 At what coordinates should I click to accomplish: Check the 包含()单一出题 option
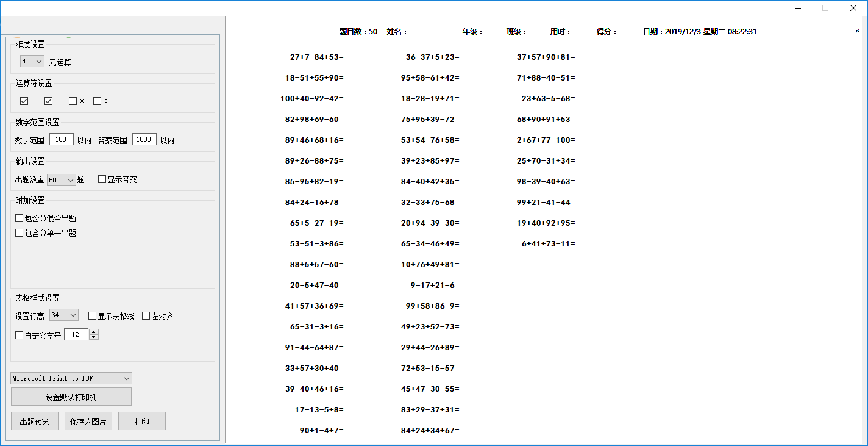point(20,233)
